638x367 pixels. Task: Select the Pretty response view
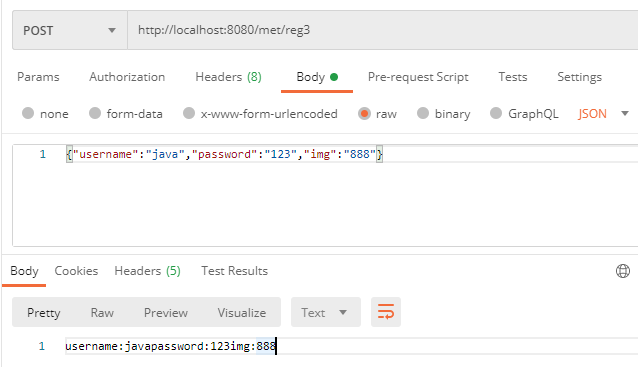(44, 312)
